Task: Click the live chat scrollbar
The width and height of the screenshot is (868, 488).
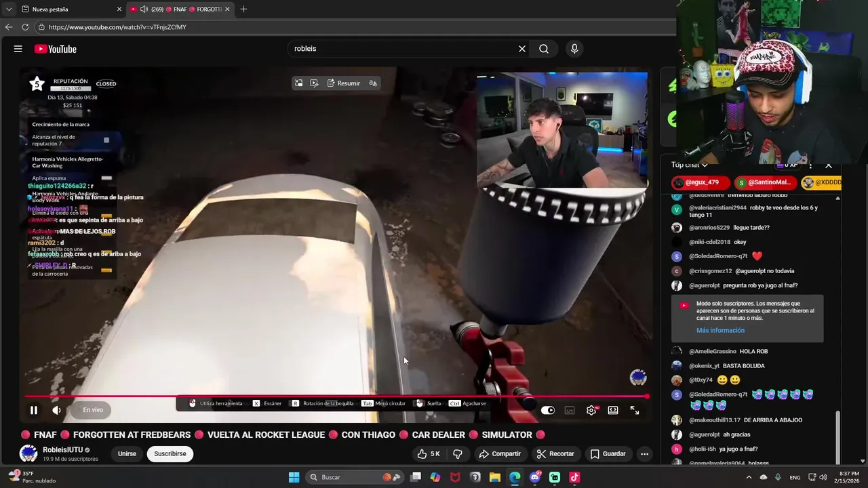Action: [838, 437]
